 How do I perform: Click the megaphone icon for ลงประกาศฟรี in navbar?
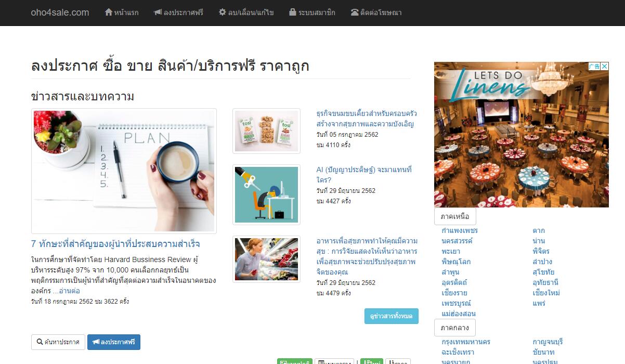[x=158, y=12]
